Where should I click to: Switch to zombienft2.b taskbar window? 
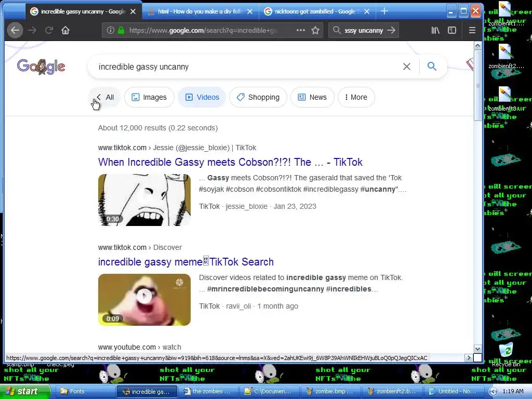392,391
